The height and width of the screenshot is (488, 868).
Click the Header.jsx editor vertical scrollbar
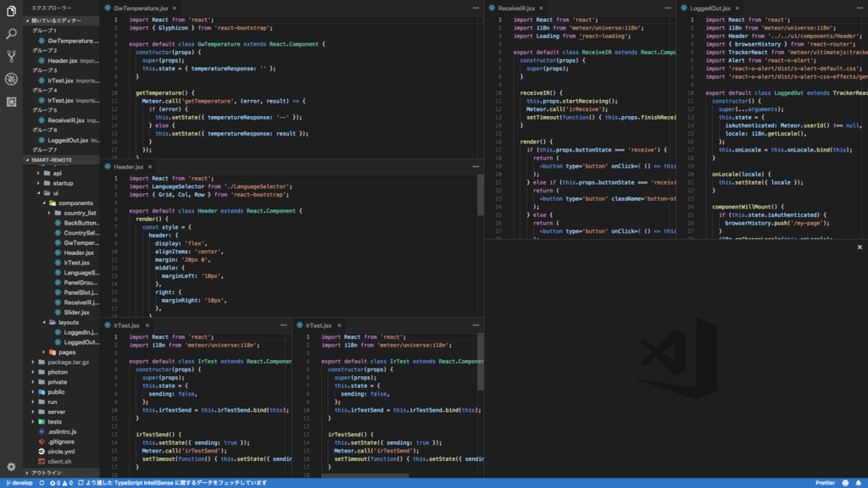pos(481,195)
